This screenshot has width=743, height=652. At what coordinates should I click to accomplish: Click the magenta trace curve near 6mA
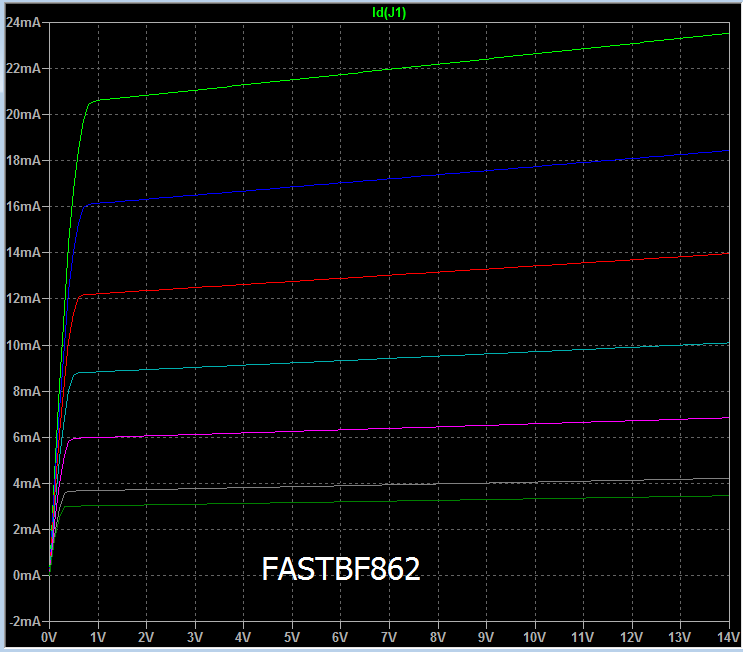pyautogui.click(x=389, y=428)
